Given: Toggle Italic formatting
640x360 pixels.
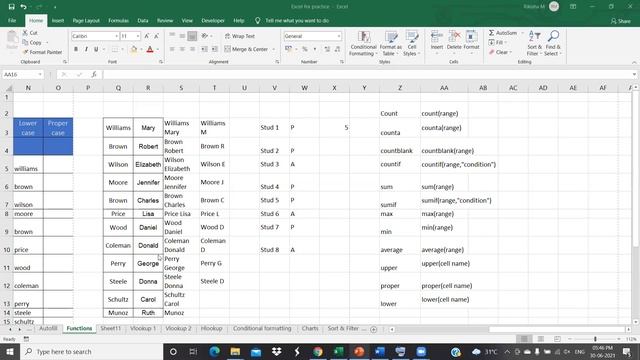Looking at the screenshot, I should (86, 49).
